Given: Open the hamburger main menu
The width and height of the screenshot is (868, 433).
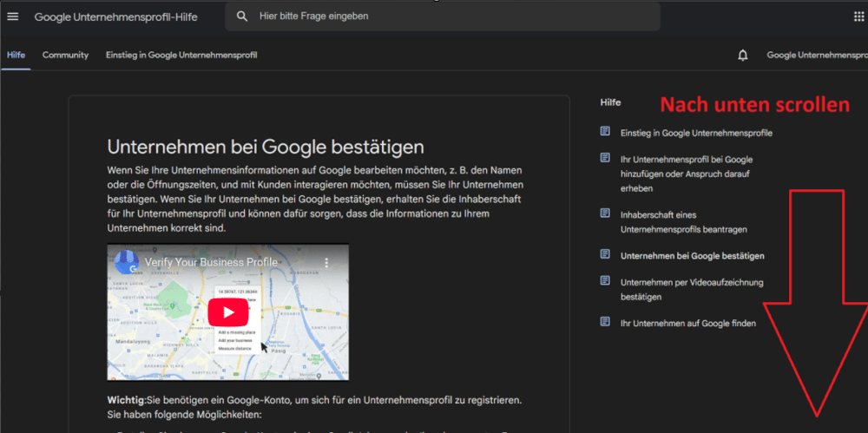Looking at the screenshot, I should point(13,16).
